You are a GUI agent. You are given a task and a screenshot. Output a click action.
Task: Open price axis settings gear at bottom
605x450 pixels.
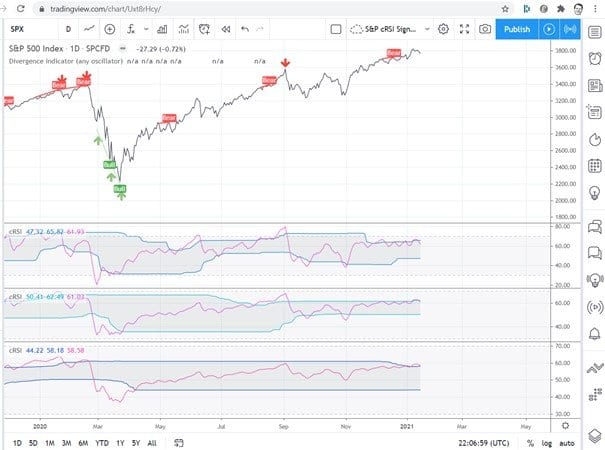click(566, 426)
